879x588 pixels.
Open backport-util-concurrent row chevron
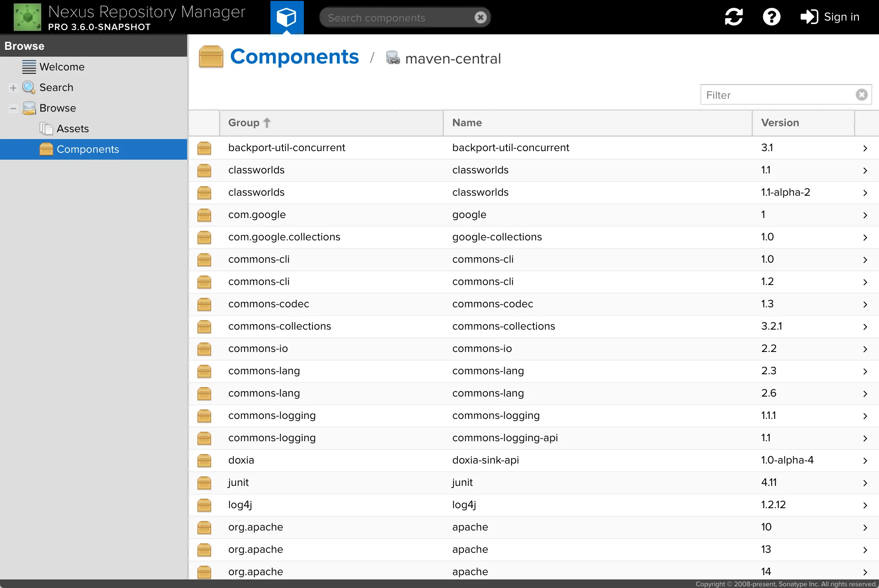coord(865,148)
